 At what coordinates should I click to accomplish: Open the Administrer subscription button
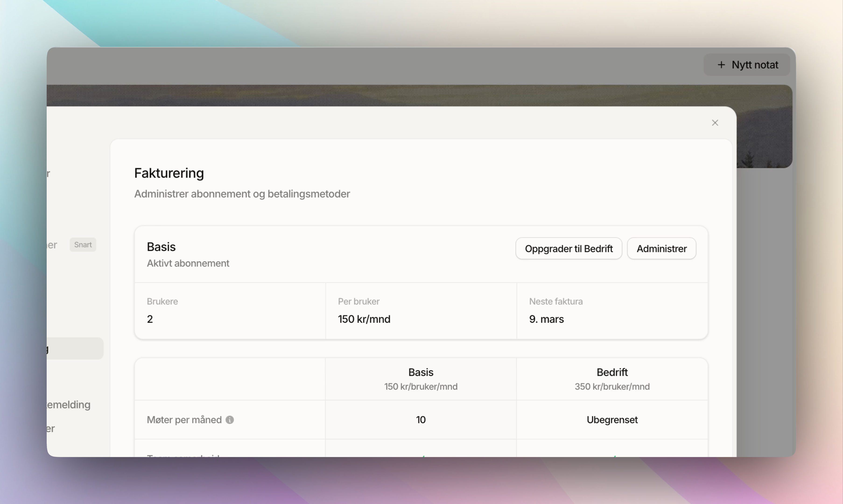tap(661, 248)
